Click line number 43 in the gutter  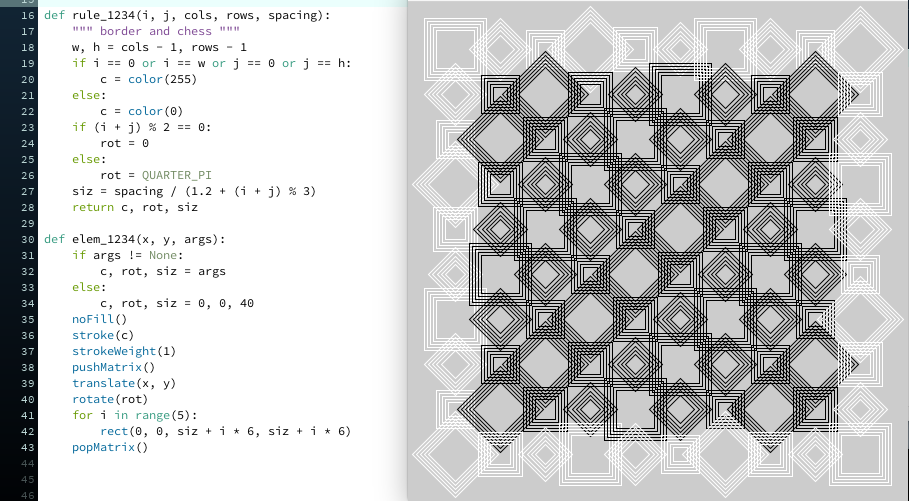(x=26, y=447)
